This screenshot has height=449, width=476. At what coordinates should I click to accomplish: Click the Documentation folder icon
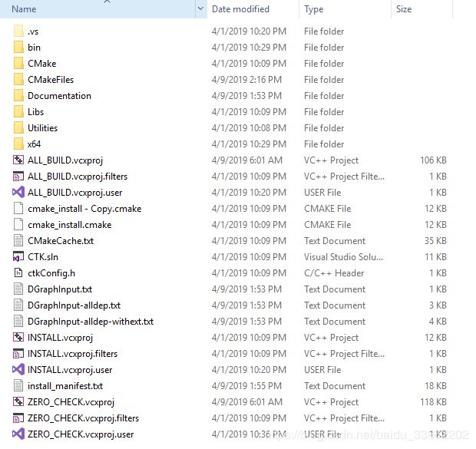(x=18, y=96)
